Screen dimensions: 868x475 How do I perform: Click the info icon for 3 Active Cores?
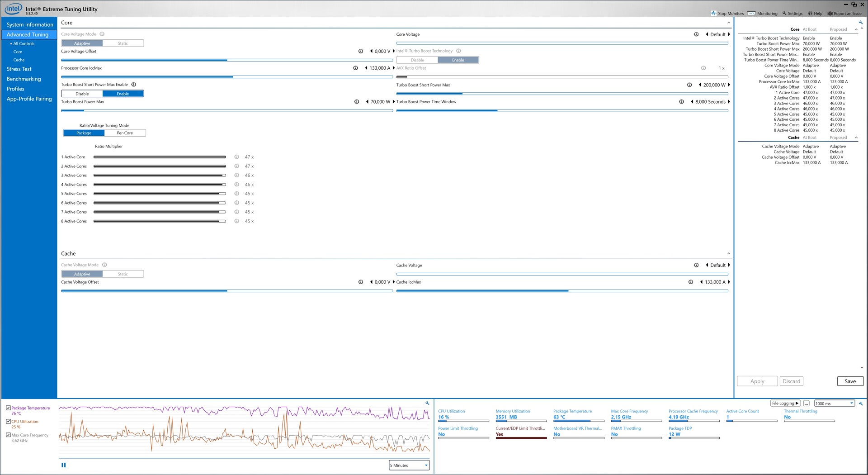(236, 175)
